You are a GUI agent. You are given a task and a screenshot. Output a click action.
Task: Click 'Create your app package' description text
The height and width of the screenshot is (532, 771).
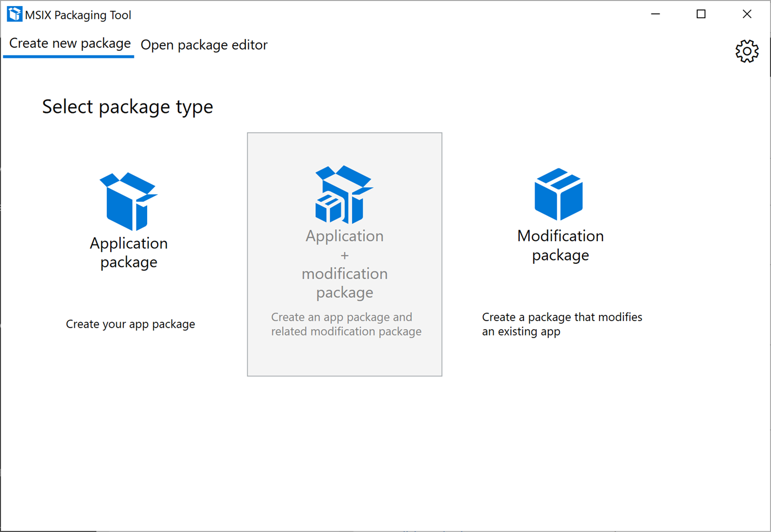click(130, 324)
